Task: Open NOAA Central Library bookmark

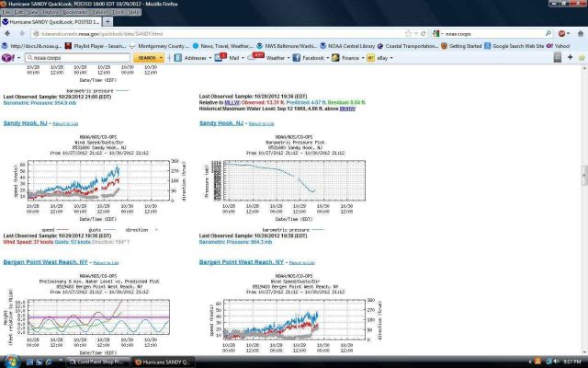Action: point(347,46)
